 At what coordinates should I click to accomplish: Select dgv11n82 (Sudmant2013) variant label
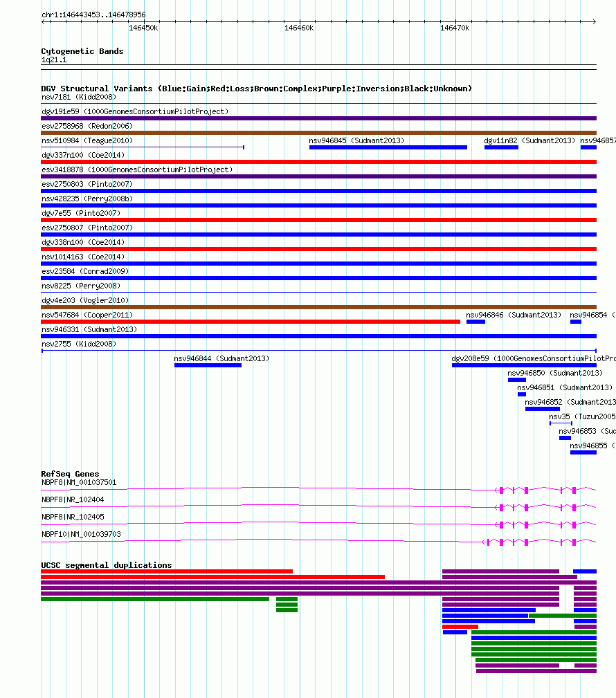click(x=529, y=140)
